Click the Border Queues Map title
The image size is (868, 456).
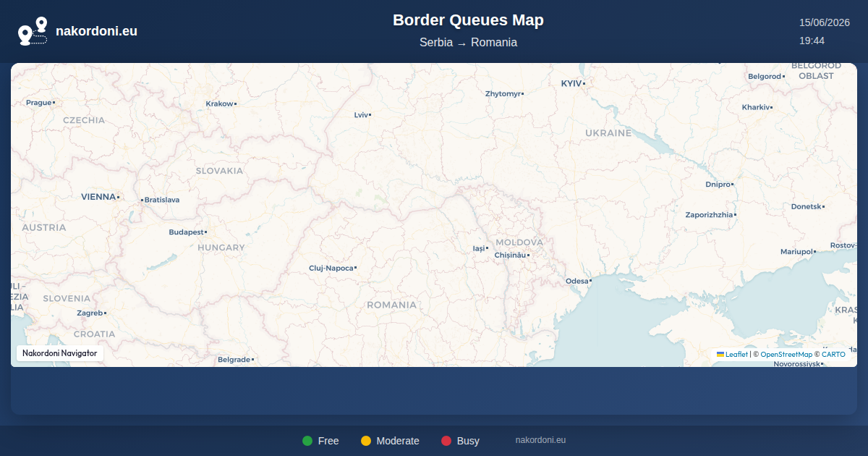468,20
